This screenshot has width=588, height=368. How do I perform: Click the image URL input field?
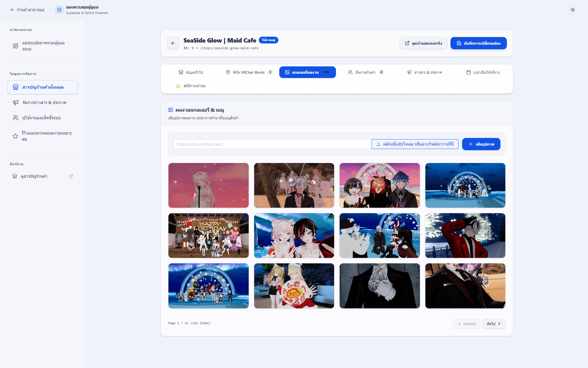(272, 144)
